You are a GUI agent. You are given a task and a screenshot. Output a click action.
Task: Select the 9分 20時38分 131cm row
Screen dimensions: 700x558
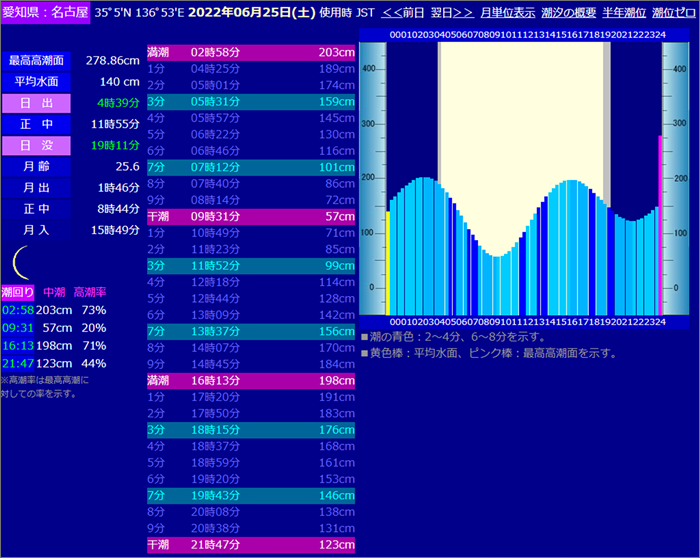(251, 529)
